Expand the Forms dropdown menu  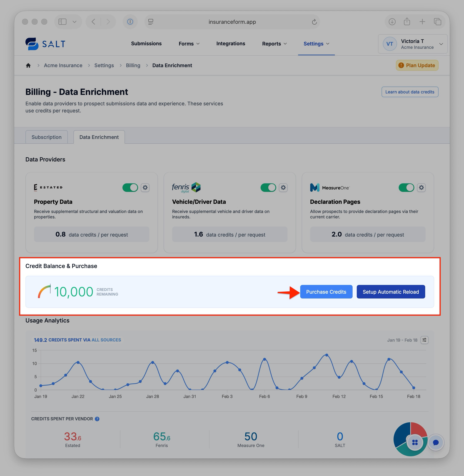(x=189, y=44)
